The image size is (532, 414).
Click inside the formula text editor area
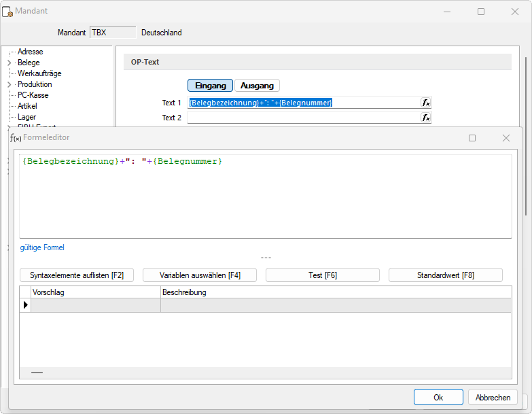click(266, 196)
